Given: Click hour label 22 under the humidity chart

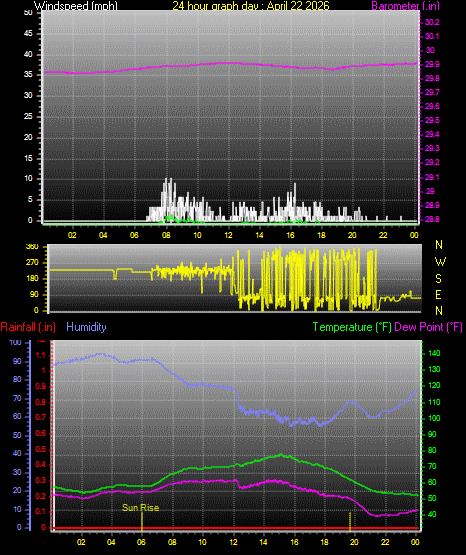Looking at the screenshot, I should point(385,542).
